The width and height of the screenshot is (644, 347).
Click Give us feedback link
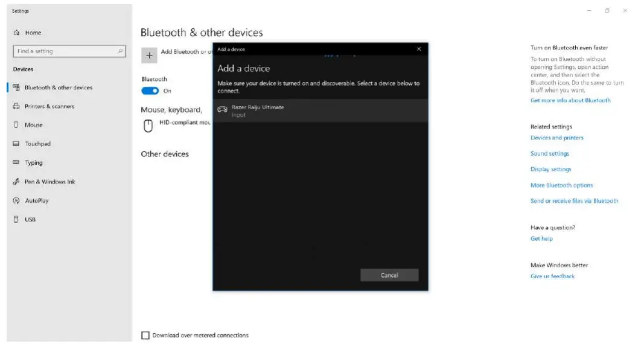pyautogui.click(x=552, y=276)
